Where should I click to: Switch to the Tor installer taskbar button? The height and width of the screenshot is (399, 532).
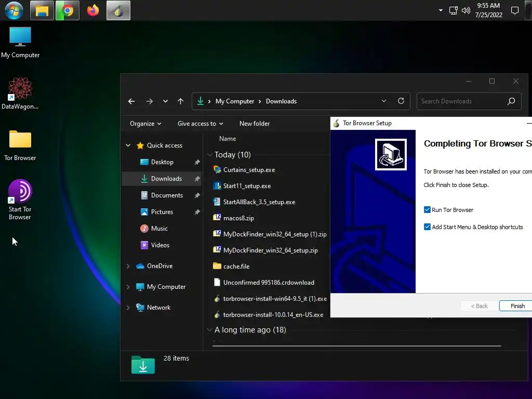pos(118,10)
